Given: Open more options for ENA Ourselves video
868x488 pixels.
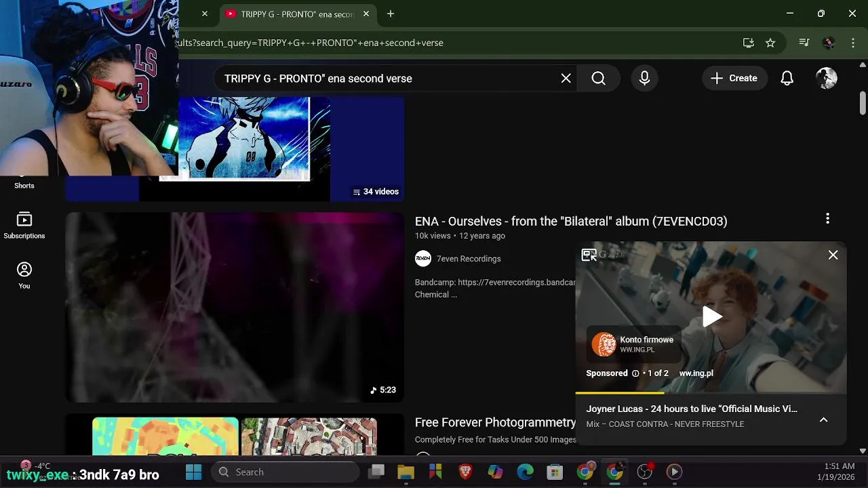Looking at the screenshot, I should 827,218.
